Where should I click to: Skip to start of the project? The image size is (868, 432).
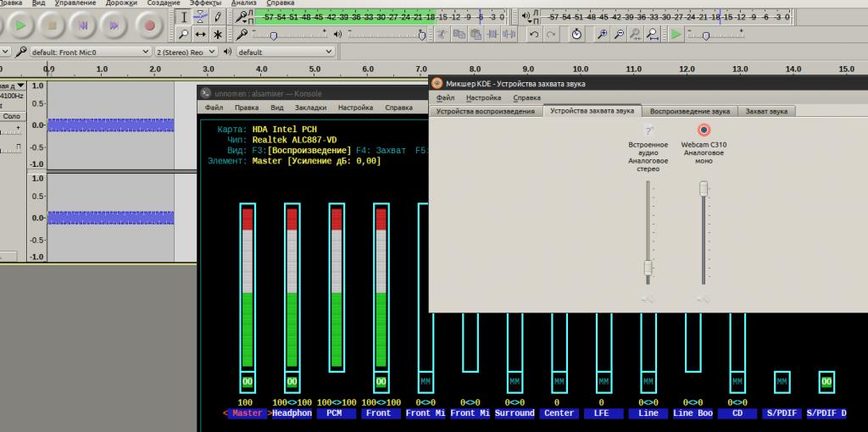click(83, 25)
